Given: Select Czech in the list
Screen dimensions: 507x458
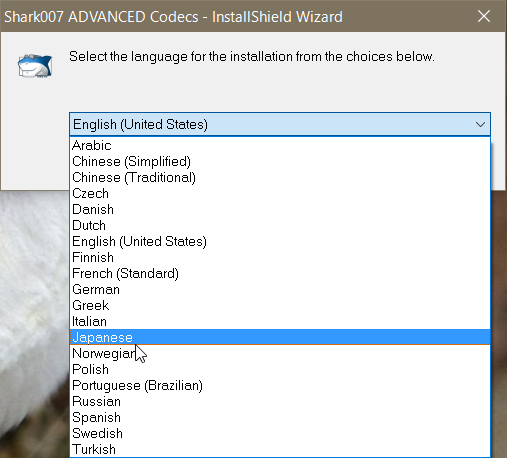Looking at the screenshot, I should pos(280,193).
